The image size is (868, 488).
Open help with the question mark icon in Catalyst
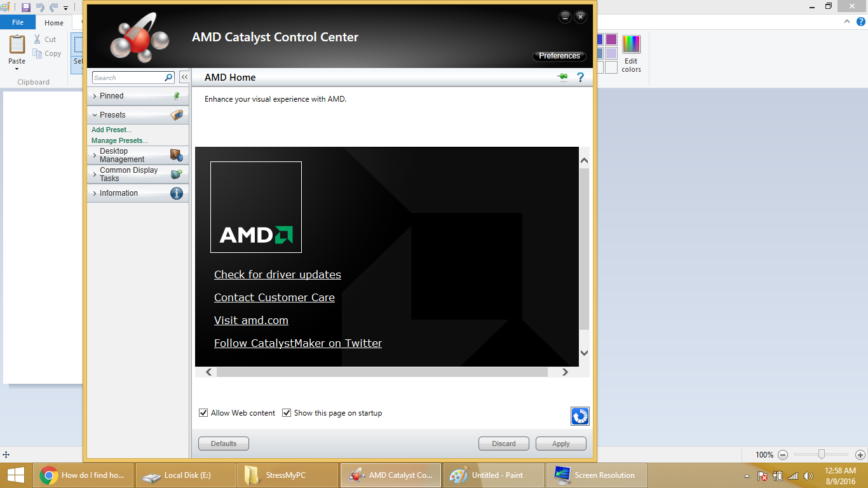click(580, 78)
